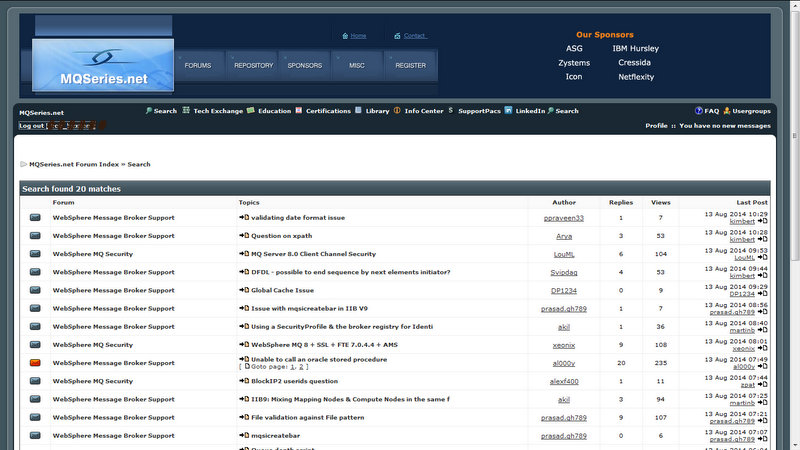Viewport: 800px width, 450px height.
Task: Open SupportPacs menu link
Action: pyautogui.click(x=479, y=111)
